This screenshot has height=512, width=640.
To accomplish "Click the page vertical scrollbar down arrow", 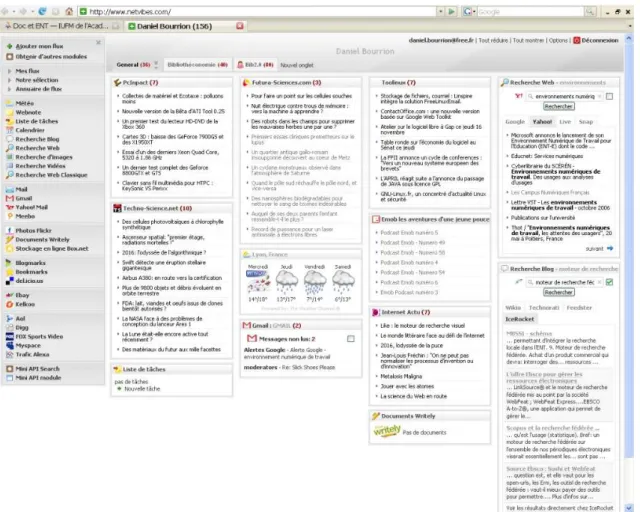I will coord(629,508).
